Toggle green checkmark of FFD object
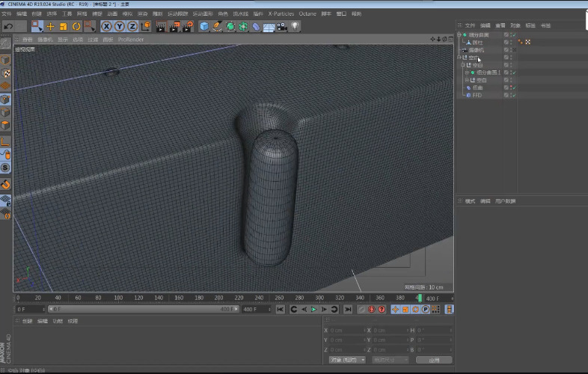 (515, 95)
